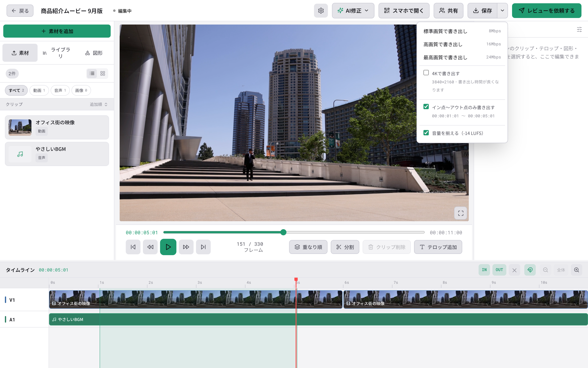Enter fullscreen preview mode
Viewport: 588px width, 368px height.
(461, 213)
